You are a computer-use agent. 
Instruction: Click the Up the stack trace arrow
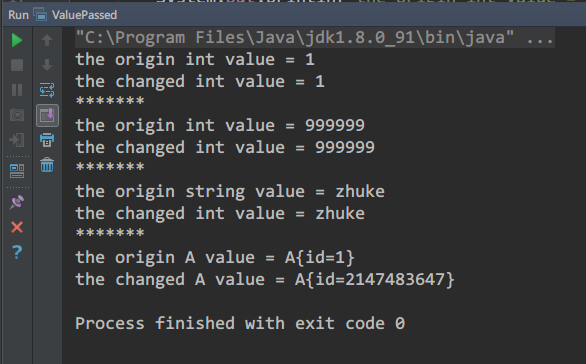[47, 40]
